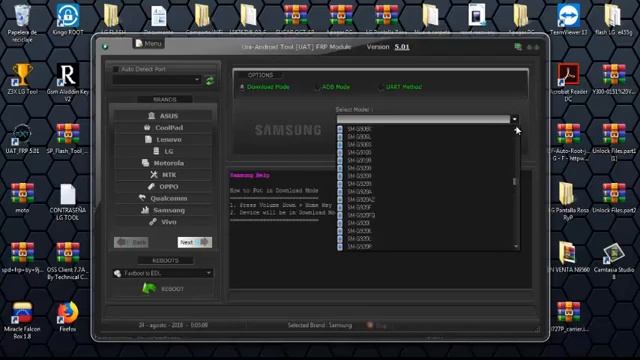Open the Menu button in UAT window
The image size is (640, 360).
pos(149,44)
